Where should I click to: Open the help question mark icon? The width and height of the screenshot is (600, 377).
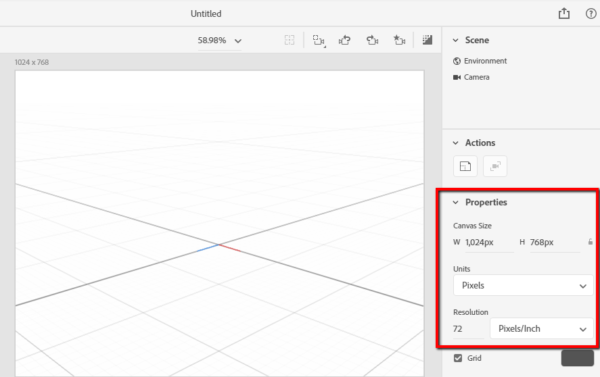point(590,14)
